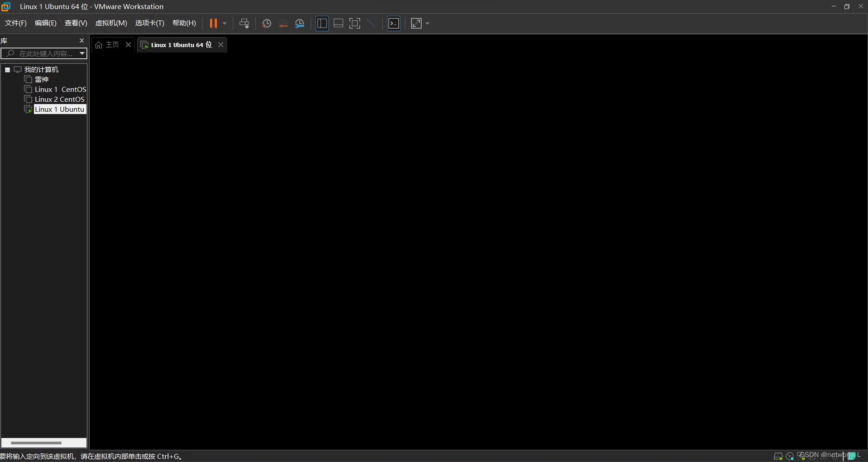The image size is (868, 462).
Task: Send Ctrl+Alt+Del to the guest
Action: tap(244, 23)
